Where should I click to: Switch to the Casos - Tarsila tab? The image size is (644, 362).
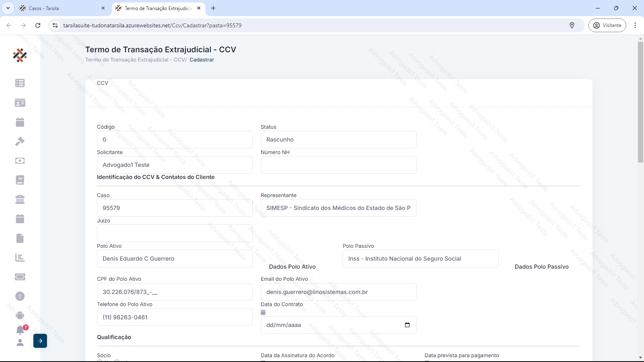(x=60, y=8)
